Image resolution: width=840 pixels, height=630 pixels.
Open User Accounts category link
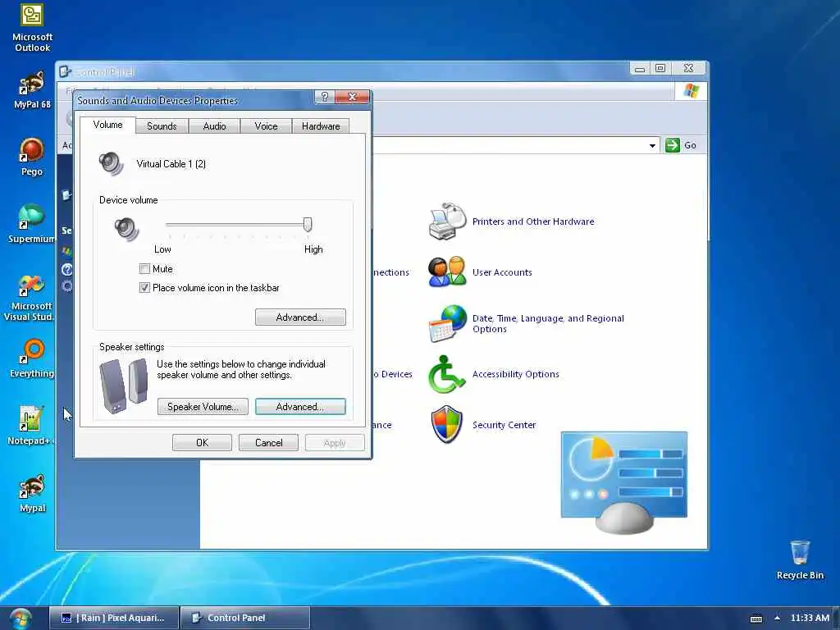coord(502,272)
